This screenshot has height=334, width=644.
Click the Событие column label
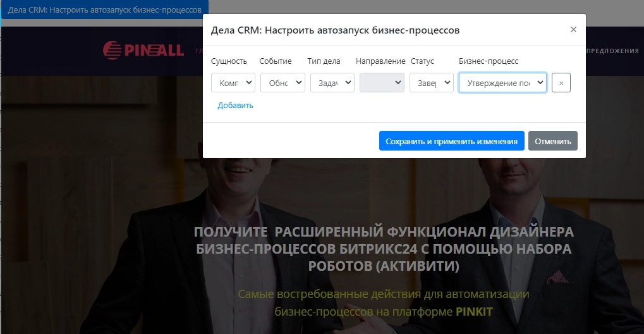[275, 61]
